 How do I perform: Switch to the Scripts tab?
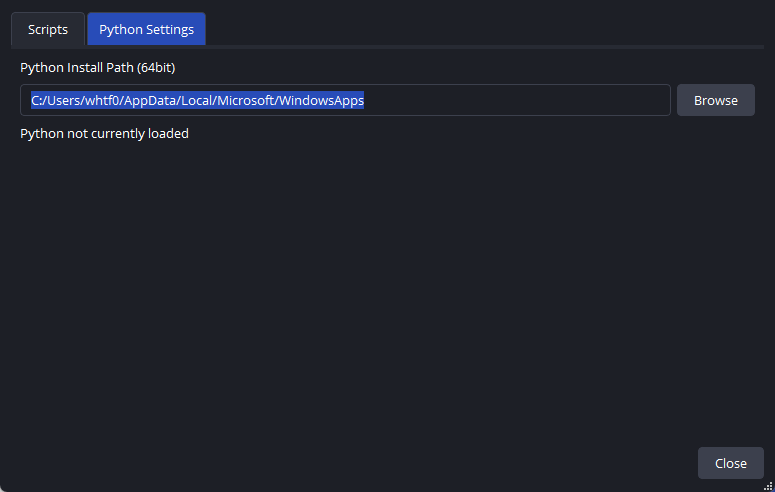tap(48, 29)
